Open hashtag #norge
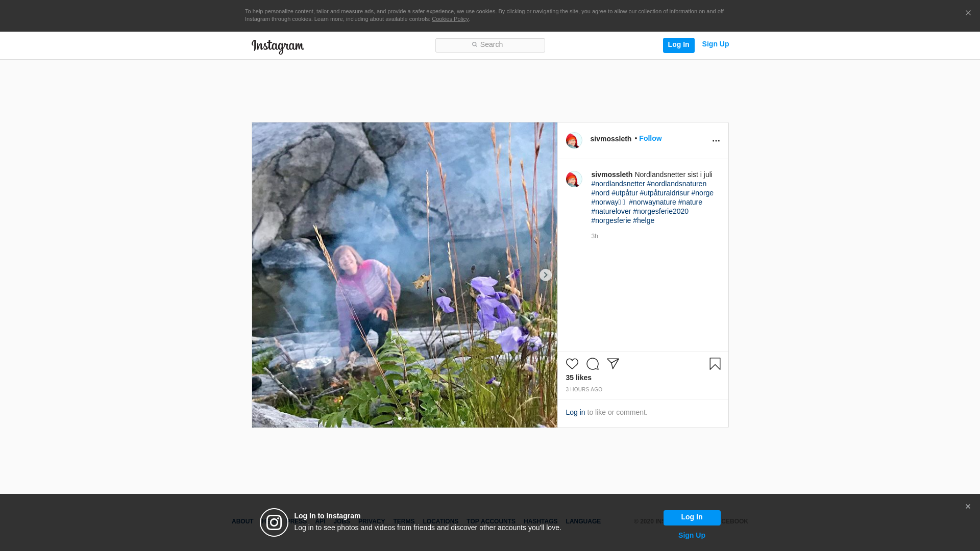 (x=702, y=193)
